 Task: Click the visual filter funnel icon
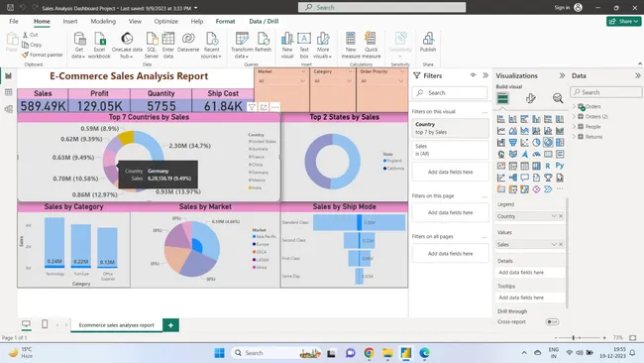(252, 107)
